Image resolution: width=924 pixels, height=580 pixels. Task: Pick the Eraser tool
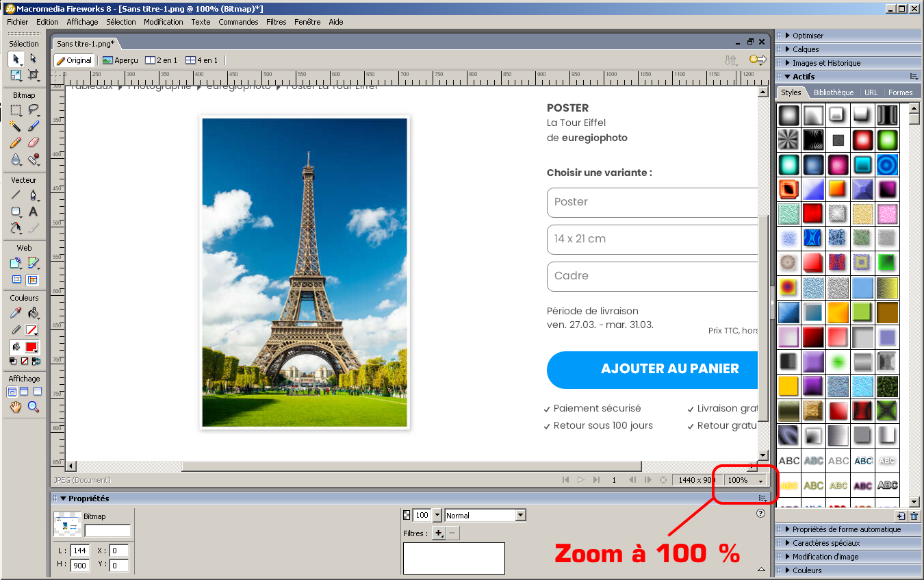pyautogui.click(x=33, y=142)
